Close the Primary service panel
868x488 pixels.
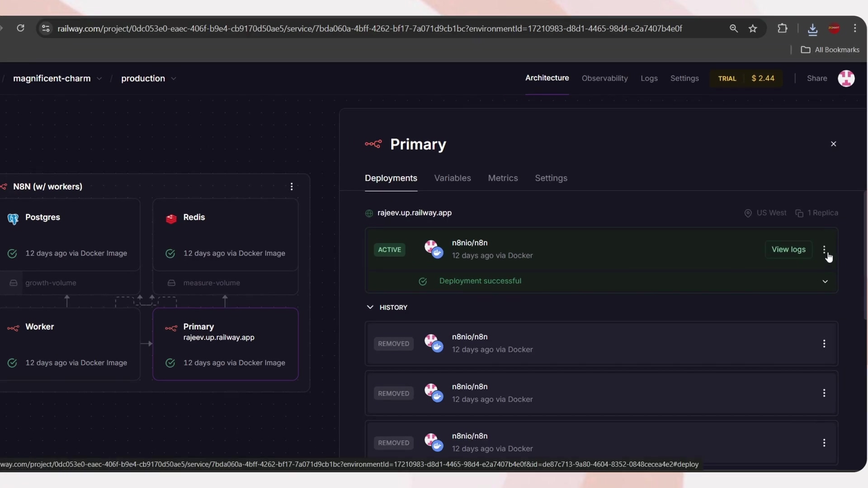pyautogui.click(x=833, y=144)
